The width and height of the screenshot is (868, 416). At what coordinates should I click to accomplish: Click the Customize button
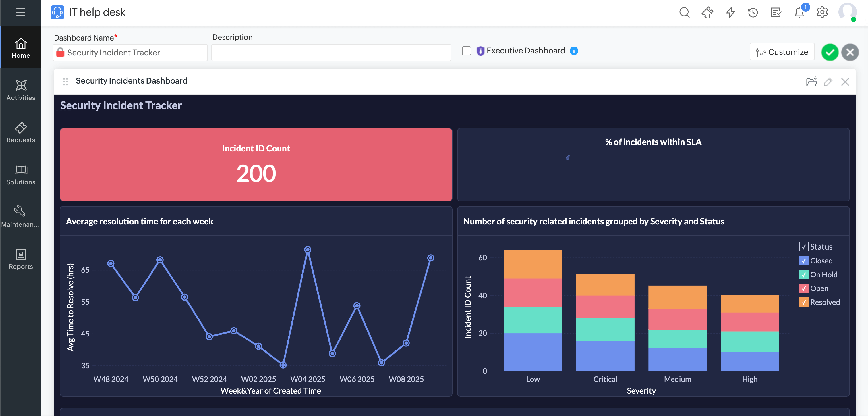pos(782,52)
